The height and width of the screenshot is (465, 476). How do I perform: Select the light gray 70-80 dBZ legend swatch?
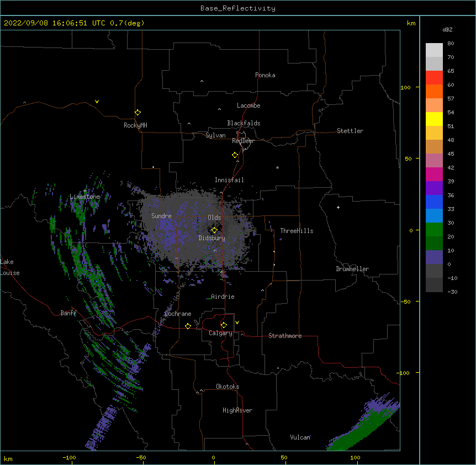click(434, 50)
